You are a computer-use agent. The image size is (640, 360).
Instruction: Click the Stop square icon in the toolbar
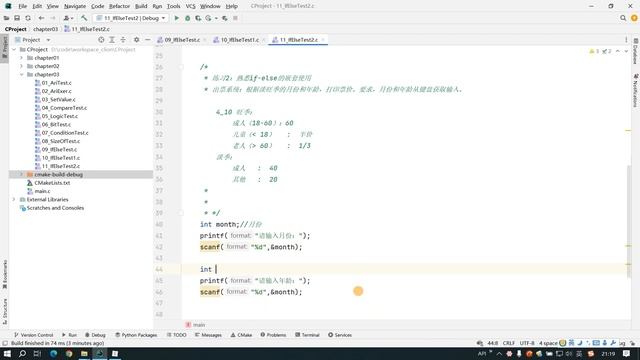coord(236,18)
